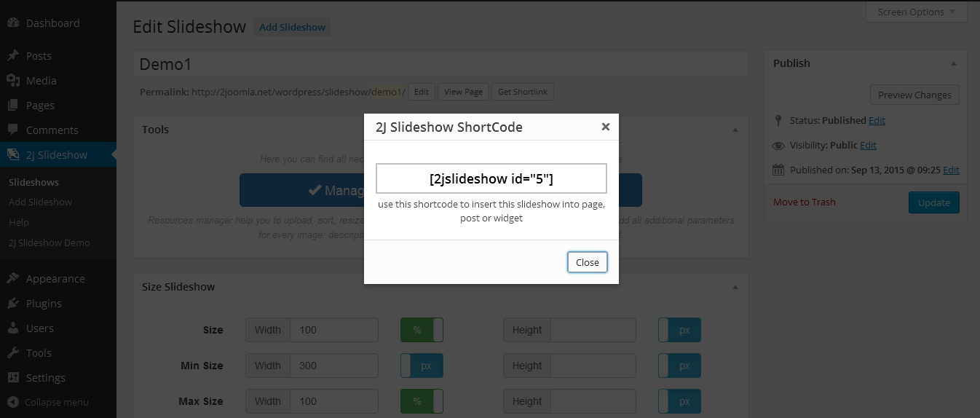
Task: Click the Appearance brush icon
Action: (x=13, y=278)
